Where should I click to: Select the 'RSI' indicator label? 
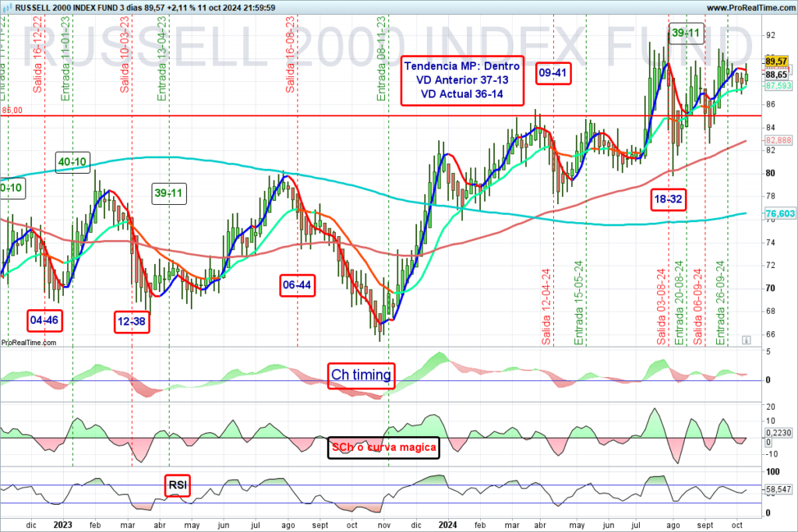tap(178, 485)
